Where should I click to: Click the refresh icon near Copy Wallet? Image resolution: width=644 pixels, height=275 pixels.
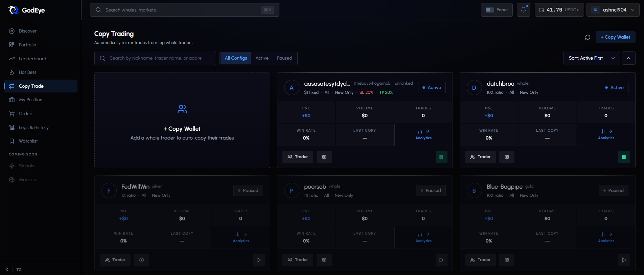click(x=588, y=37)
